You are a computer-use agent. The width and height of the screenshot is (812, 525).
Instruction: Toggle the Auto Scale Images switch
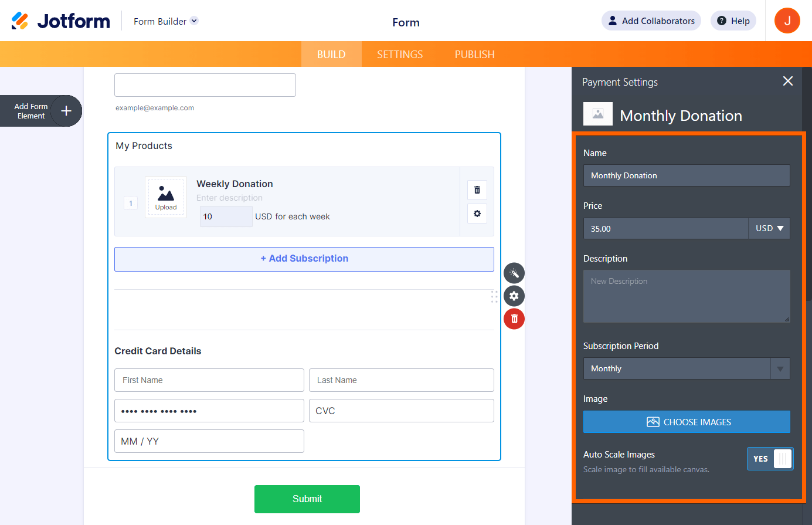click(x=770, y=459)
